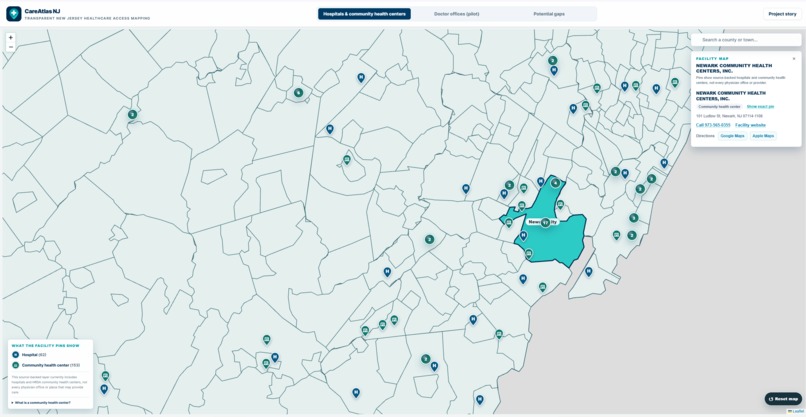Click 'Community health center (153)' legend text
The width and height of the screenshot is (806, 417).
(x=51, y=365)
